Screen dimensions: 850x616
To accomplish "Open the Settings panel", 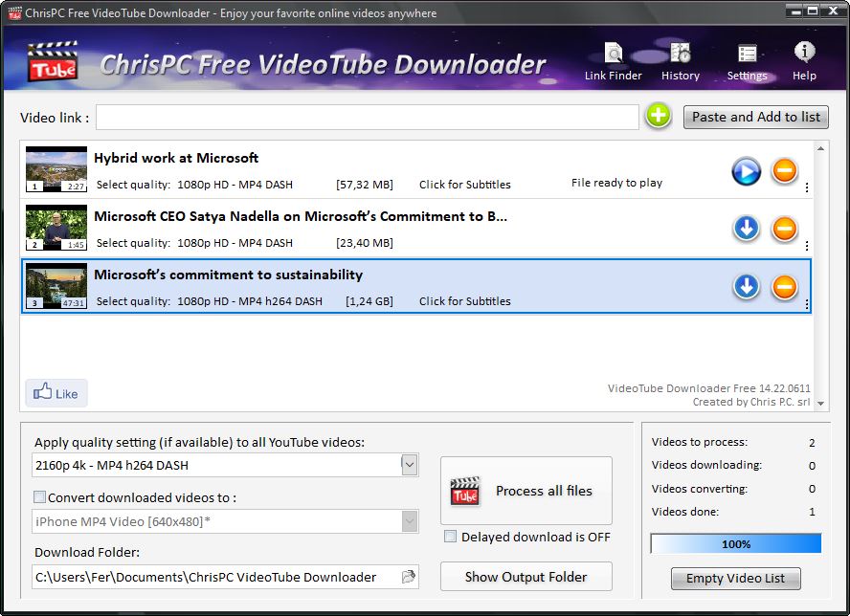I will pyautogui.click(x=747, y=62).
